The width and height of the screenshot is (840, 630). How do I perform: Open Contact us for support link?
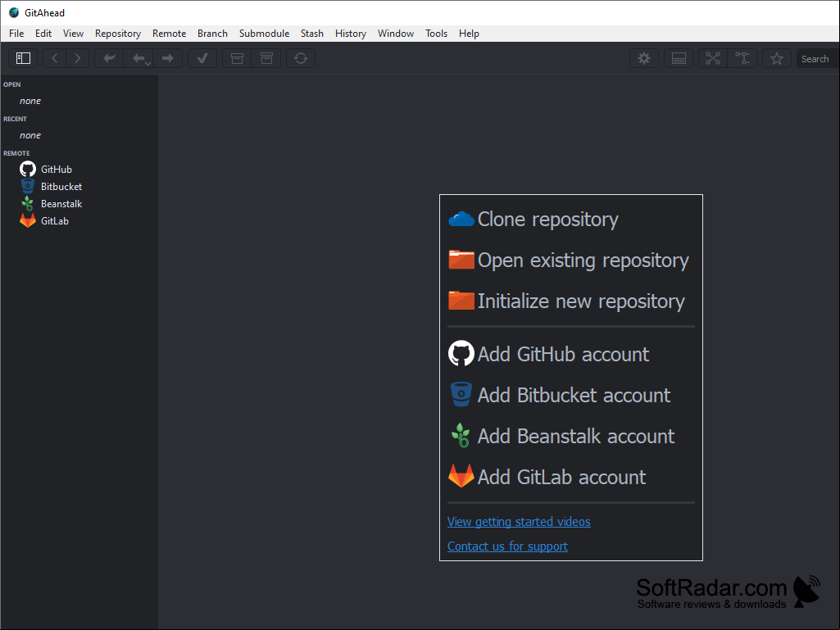click(507, 546)
